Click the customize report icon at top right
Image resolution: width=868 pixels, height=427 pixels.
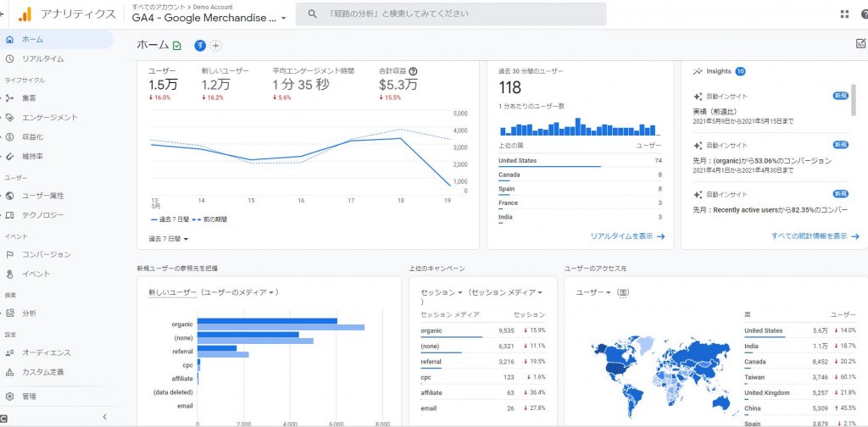[861, 43]
